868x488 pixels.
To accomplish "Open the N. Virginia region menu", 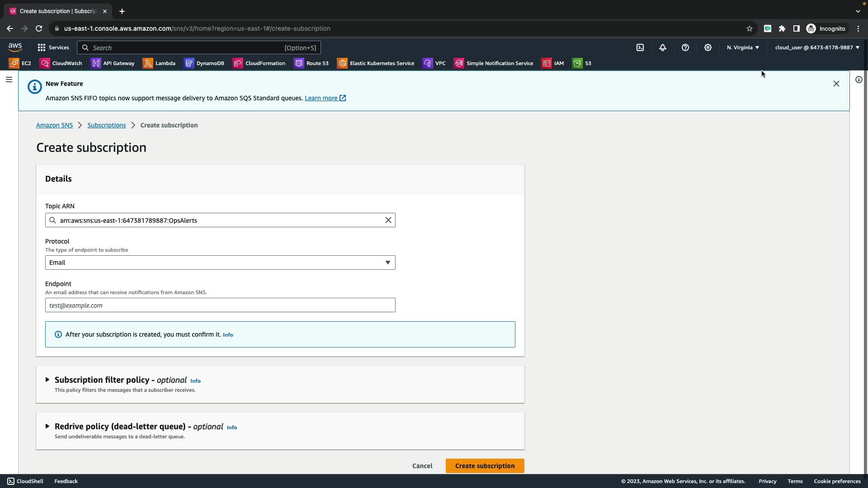I will pyautogui.click(x=743, y=47).
